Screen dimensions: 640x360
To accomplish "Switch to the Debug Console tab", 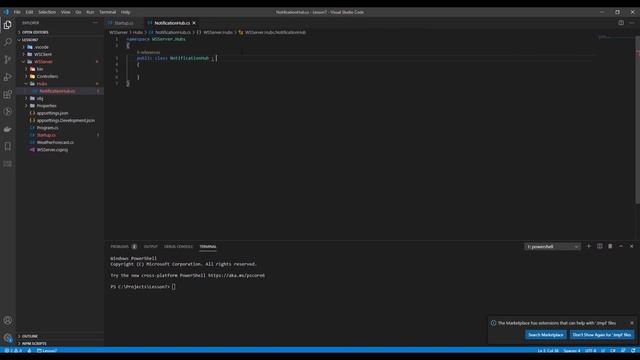I will pos(178,247).
